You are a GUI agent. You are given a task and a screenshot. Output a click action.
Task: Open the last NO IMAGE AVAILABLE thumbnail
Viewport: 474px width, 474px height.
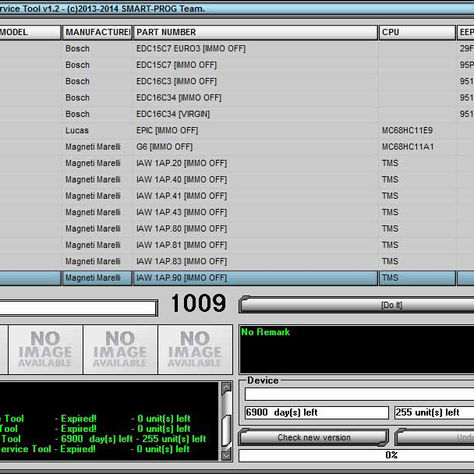pyautogui.click(x=195, y=349)
